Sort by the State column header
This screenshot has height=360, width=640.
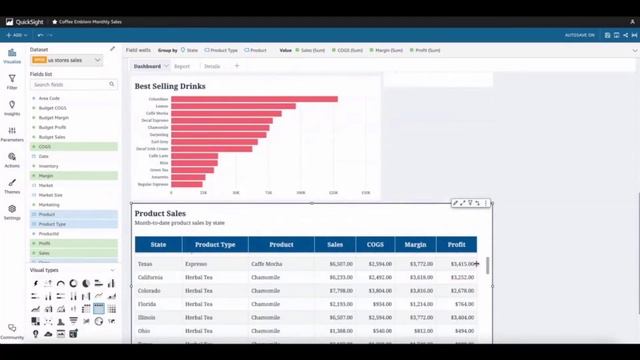[158, 244]
